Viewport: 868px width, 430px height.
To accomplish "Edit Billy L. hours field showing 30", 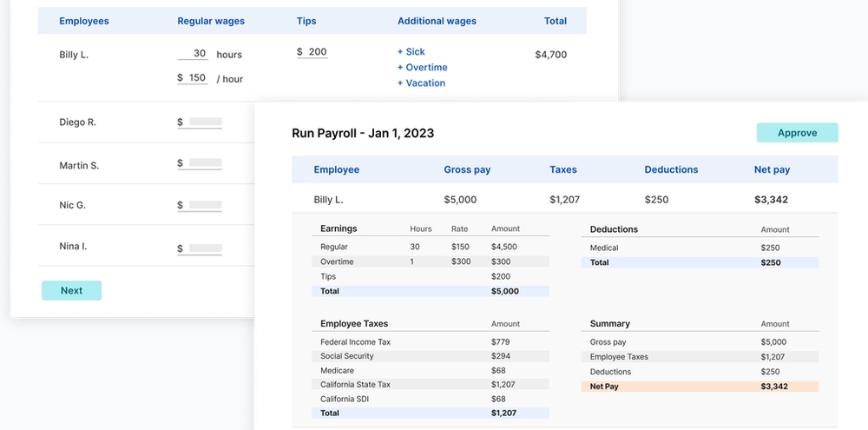I will (193, 54).
